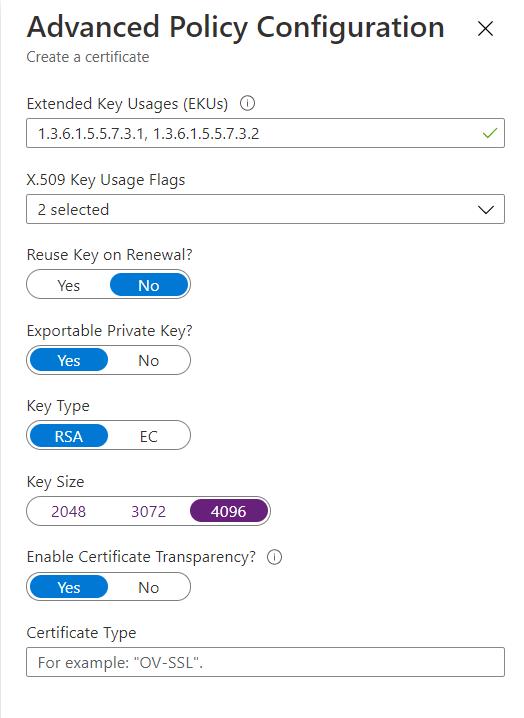Screen dimensions: 524x718
Task: Choose Yes for Exportable Private Key
Action: click(69, 360)
